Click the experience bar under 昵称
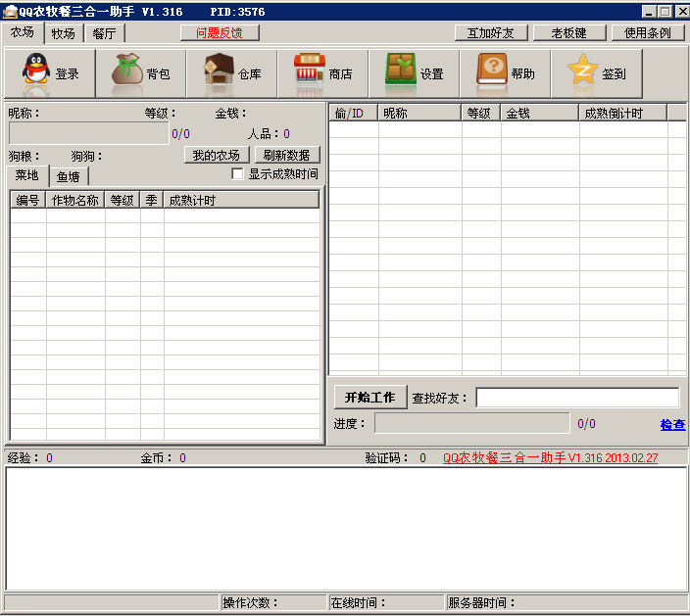Image resolution: width=690 pixels, height=616 pixels. 88,133
